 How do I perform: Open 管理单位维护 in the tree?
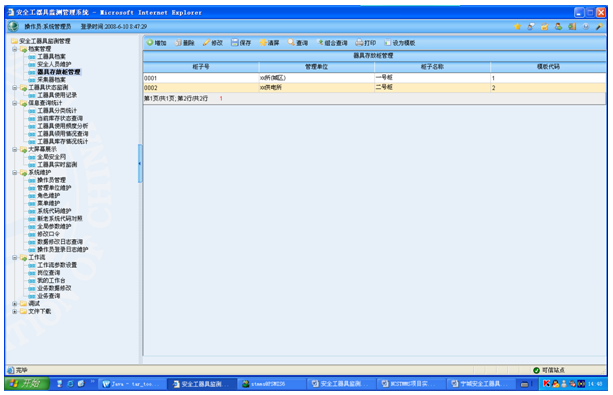pos(54,188)
